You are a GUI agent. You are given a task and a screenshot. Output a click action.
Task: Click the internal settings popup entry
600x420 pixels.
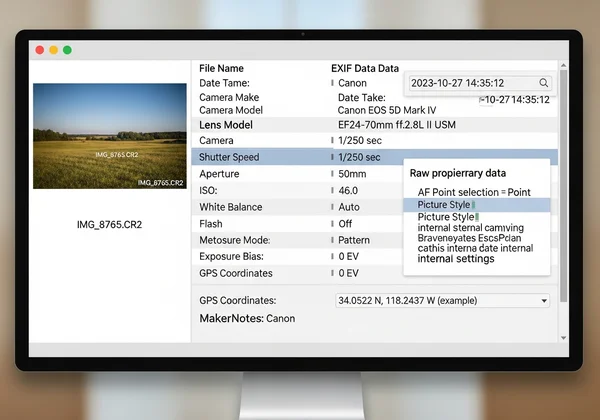[455, 259]
